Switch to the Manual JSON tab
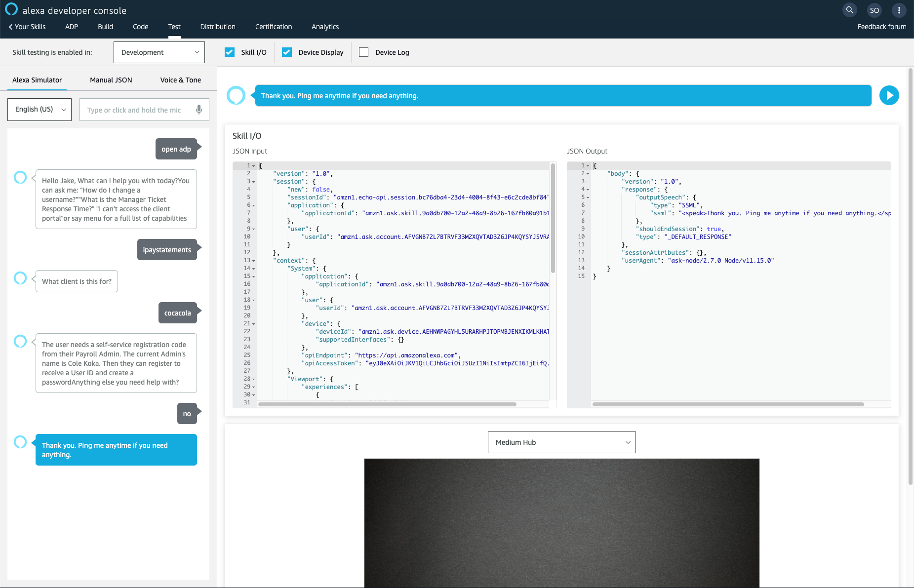914x588 pixels. coord(111,80)
